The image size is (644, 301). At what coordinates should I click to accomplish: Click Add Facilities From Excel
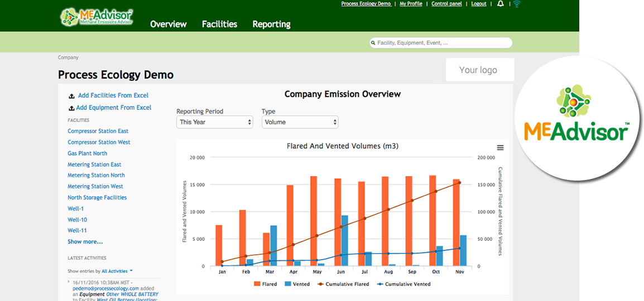click(x=113, y=95)
